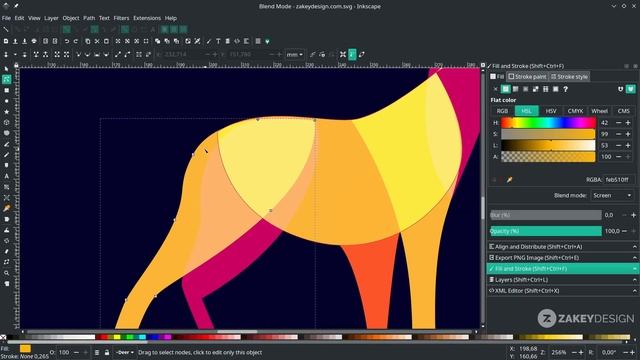Select the Node editing tool
Image resolution: width=640 pixels, height=360 pixels.
(x=6, y=79)
